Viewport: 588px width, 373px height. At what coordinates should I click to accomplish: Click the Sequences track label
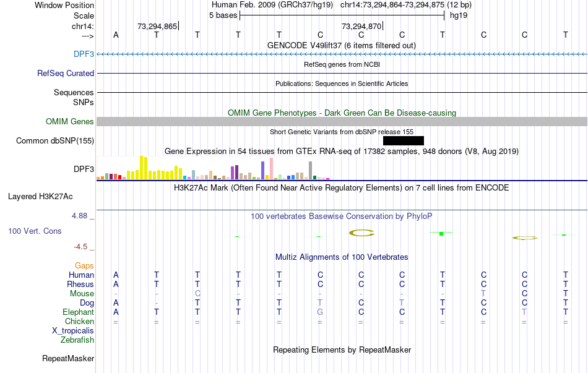coord(74,92)
